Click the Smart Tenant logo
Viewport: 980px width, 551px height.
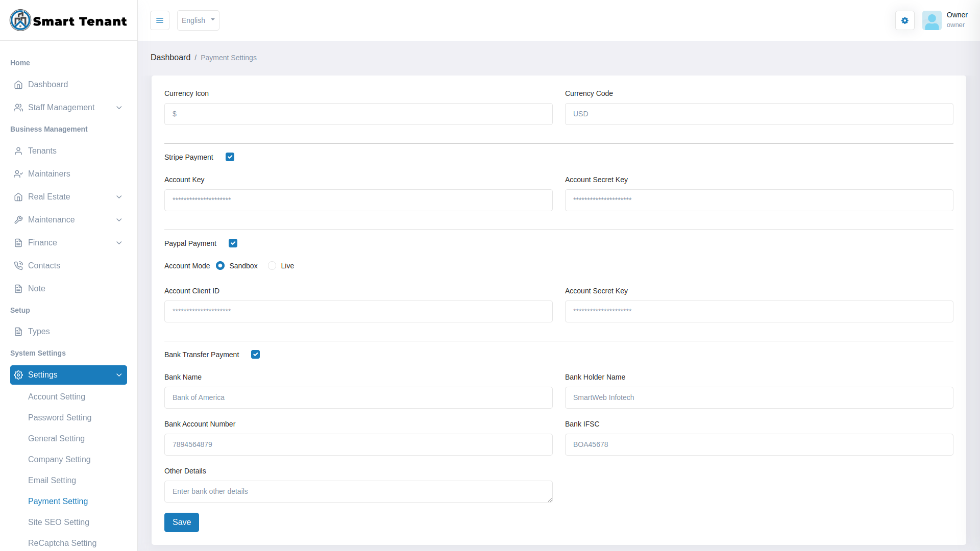coord(68,20)
